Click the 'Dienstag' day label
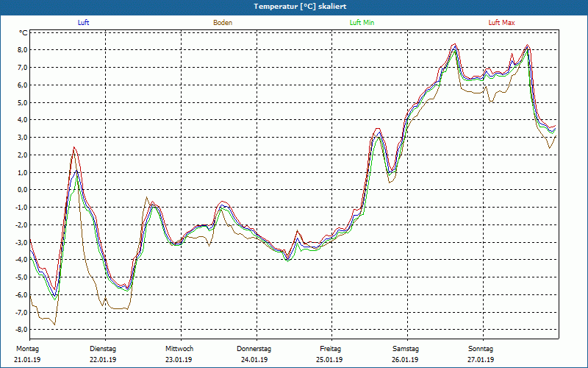Image resolution: width=588 pixels, height=368 pixels. pos(103,349)
